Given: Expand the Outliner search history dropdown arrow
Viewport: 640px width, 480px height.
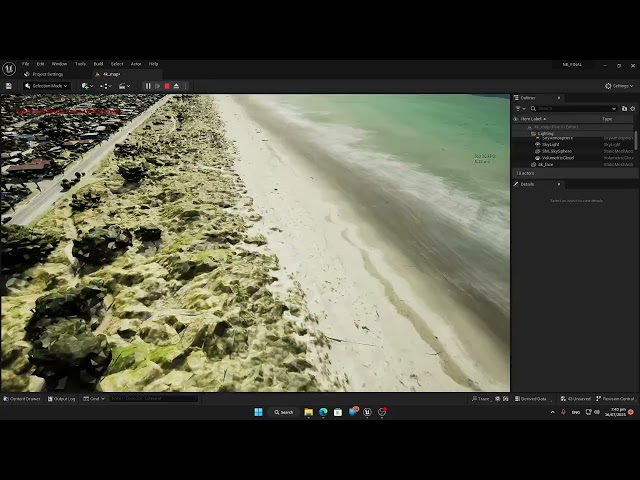Looking at the screenshot, I should 613,109.
